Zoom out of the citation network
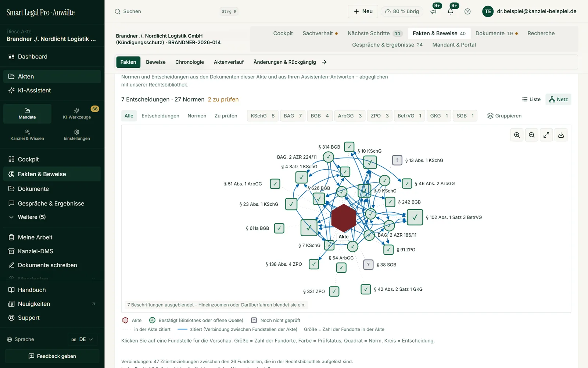Image resolution: width=588 pixels, height=368 pixels. pos(532,135)
